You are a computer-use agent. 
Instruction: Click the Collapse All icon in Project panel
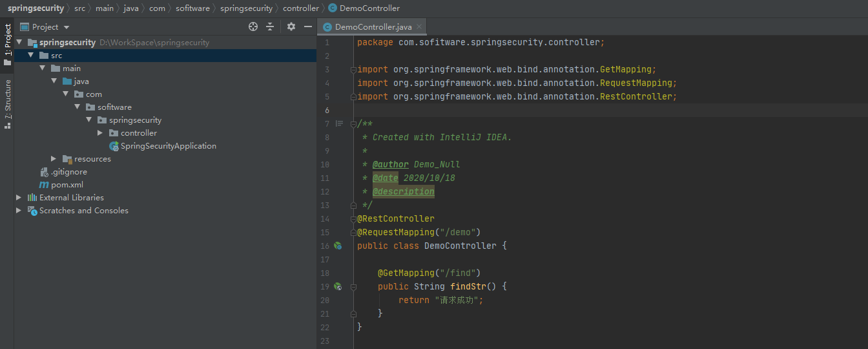270,26
